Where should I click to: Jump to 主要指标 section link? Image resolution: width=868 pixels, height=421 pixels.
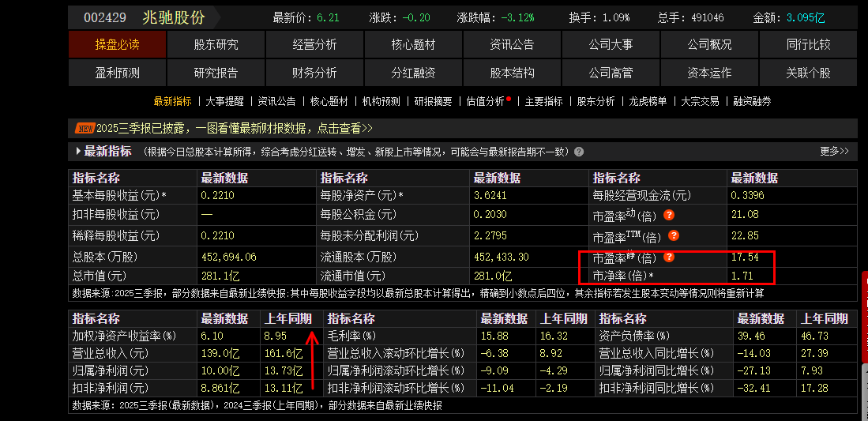pyautogui.click(x=543, y=101)
